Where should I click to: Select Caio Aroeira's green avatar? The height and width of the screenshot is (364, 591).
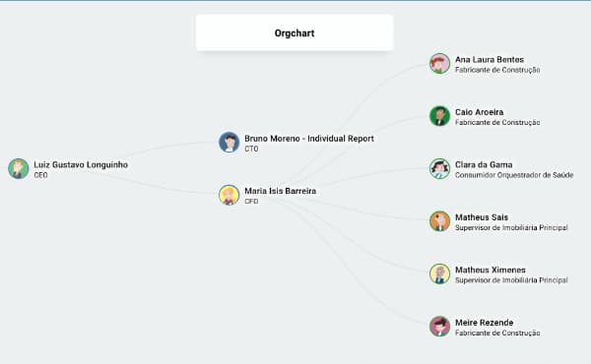click(x=440, y=116)
